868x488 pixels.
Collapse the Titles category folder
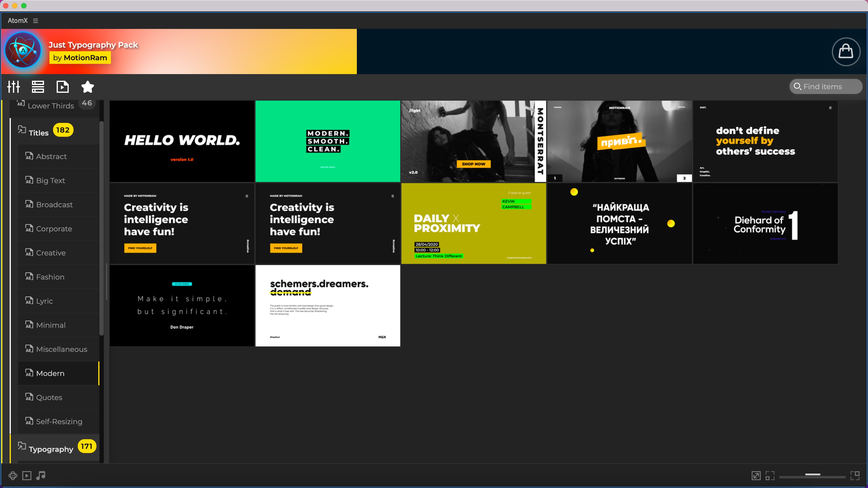39,132
